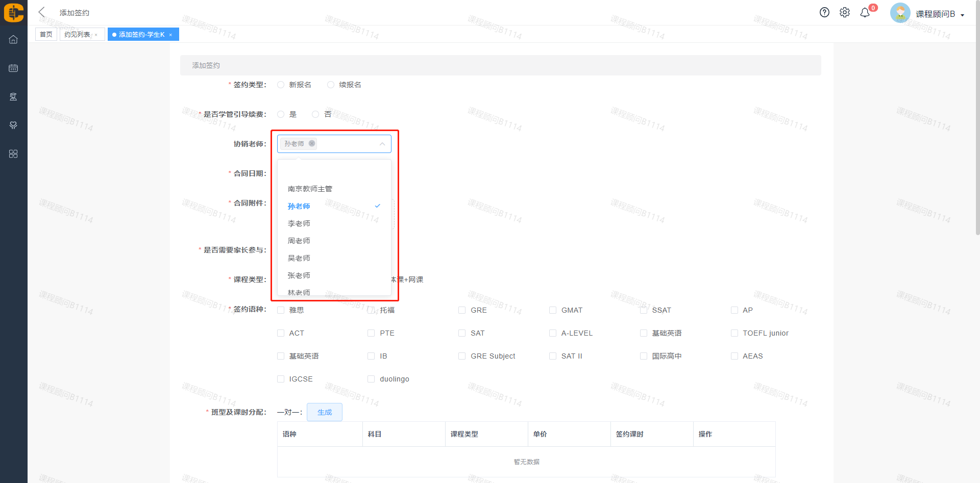Open the calendar icon in sidebar
The image size is (980, 483).
coord(13,68)
